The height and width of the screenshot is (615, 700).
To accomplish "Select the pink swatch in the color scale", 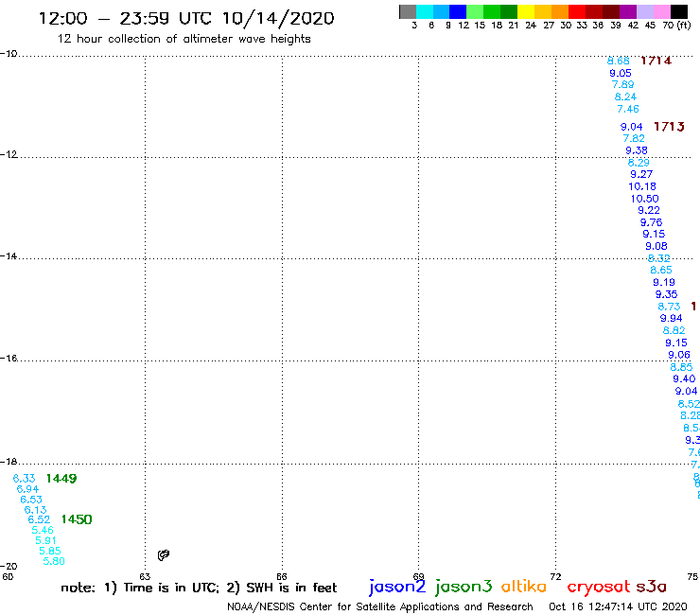I will click(x=662, y=11).
